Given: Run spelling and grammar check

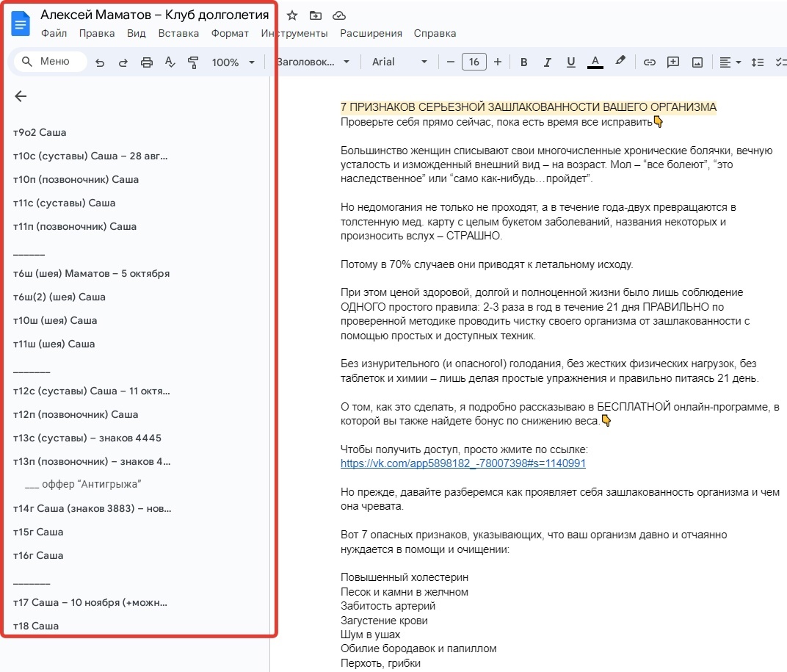Looking at the screenshot, I should pos(170,62).
